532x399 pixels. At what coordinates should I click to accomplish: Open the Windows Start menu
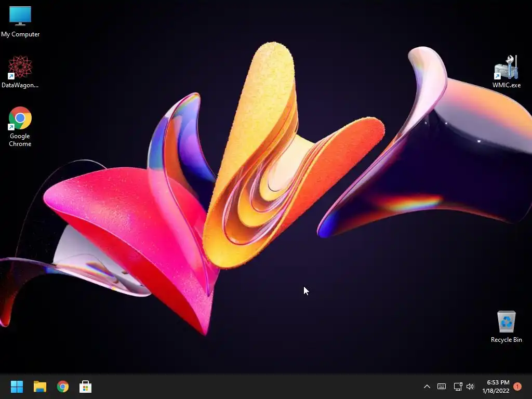pos(17,387)
